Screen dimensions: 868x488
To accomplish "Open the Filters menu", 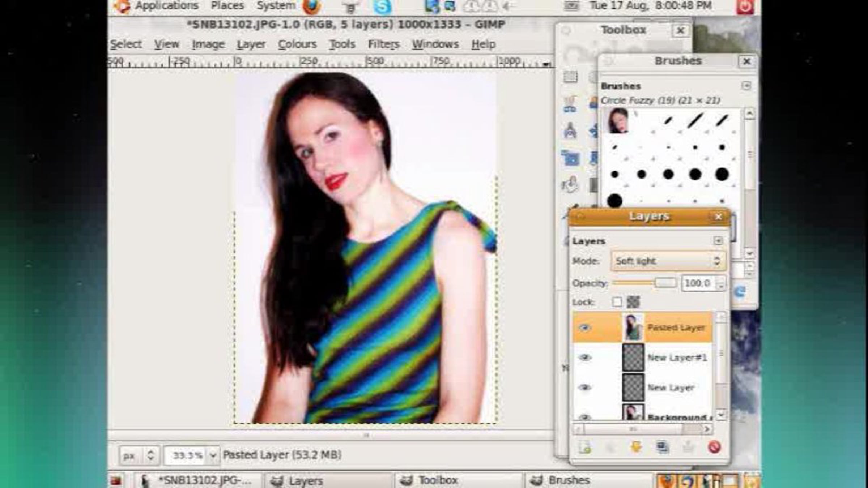I will pos(383,44).
